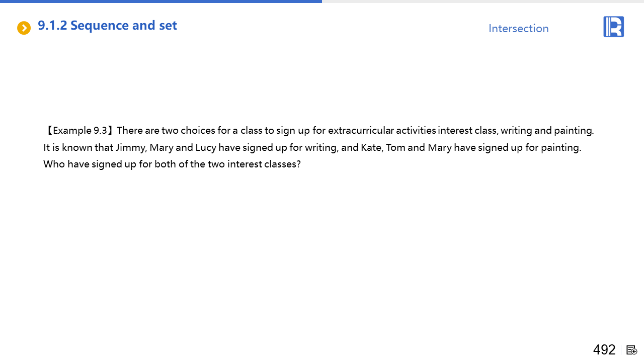Click the phrase "It is known that"
This screenshot has width=644, height=362.
(78, 148)
